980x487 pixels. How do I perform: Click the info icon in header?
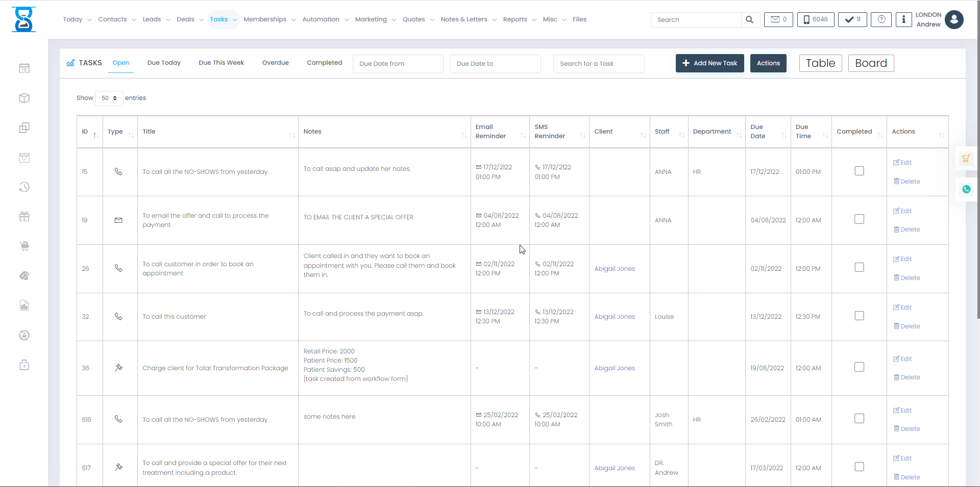[x=903, y=19]
